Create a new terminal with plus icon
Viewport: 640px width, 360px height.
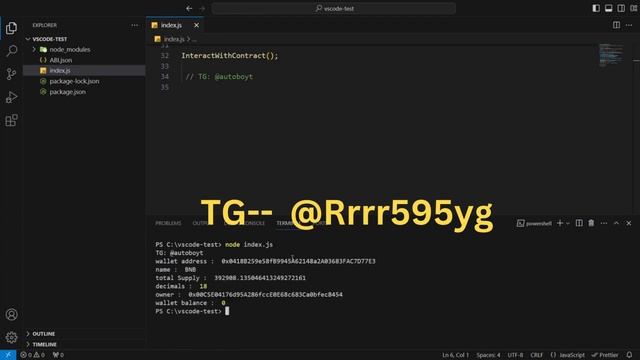click(x=560, y=223)
